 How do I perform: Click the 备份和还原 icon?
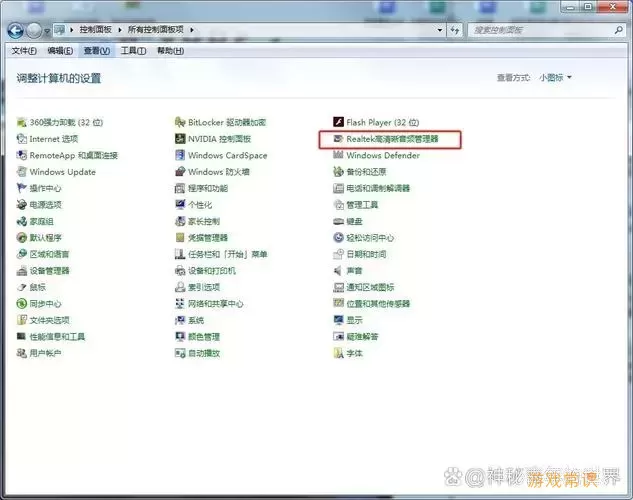tap(338, 172)
